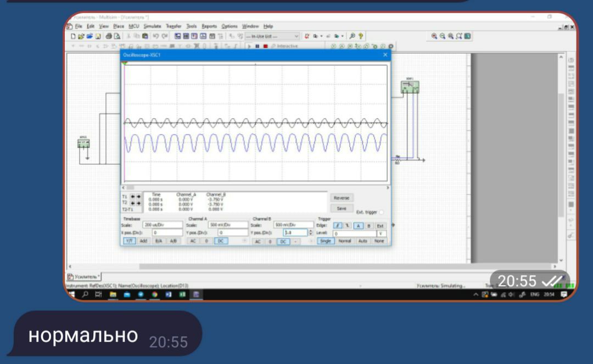This screenshot has width=593, height=364.
Task: Set Channel A coupling to AC
Action: 193,241
